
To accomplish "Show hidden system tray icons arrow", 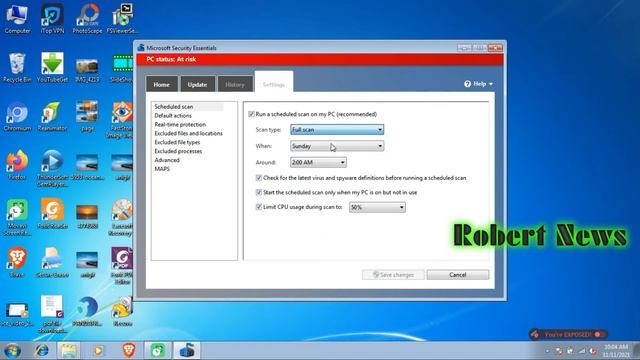I will pyautogui.click(x=547, y=351).
